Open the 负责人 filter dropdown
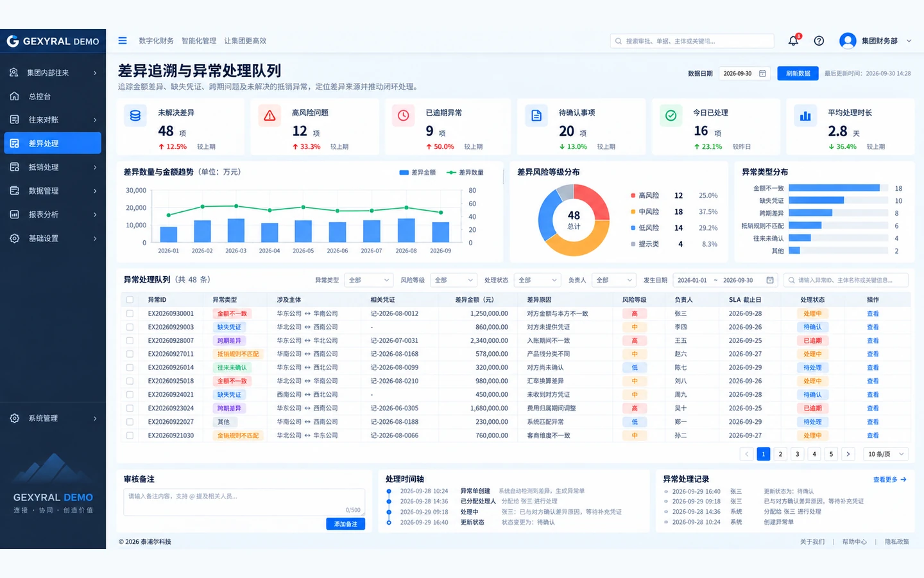 614,280
